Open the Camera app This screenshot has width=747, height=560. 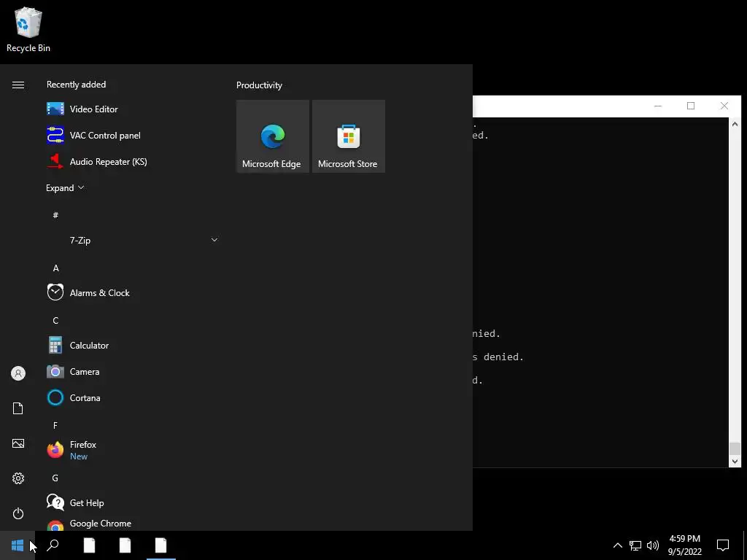click(x=133, y=371)
